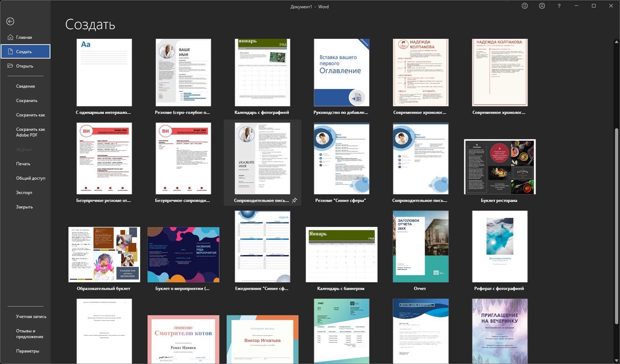This screenshot has width=620, height=364.
Task: Open the СЧЕТ invoice template with teal gradient
Action: coord(341,331)
